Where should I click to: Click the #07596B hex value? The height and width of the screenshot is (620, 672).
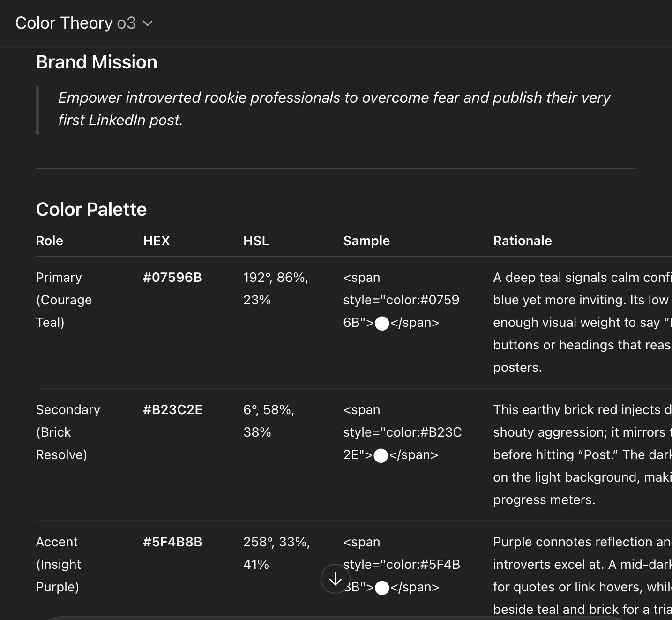(x=172, y=278)
